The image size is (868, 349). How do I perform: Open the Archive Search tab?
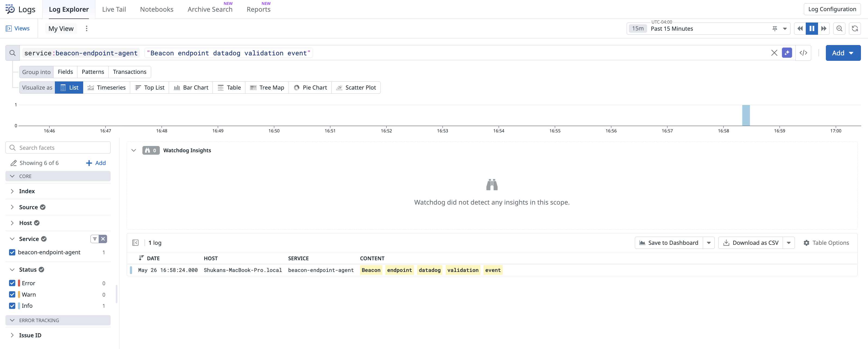click(210, 9)
